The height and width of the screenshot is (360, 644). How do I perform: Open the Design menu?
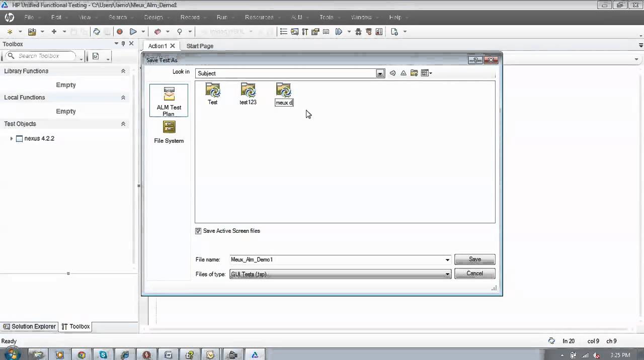coord(153,17)
